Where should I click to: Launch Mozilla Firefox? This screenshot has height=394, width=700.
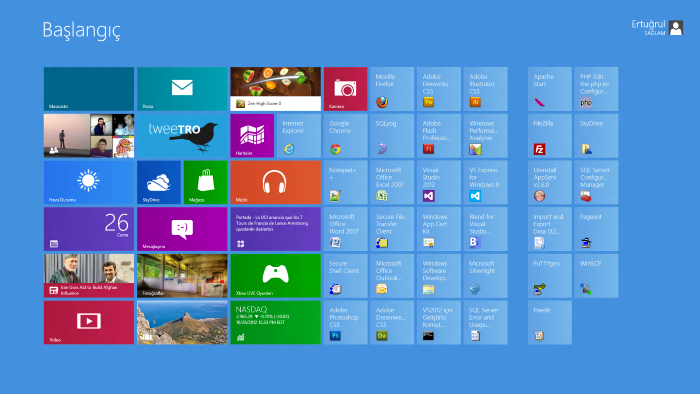(x=392, y=89)
